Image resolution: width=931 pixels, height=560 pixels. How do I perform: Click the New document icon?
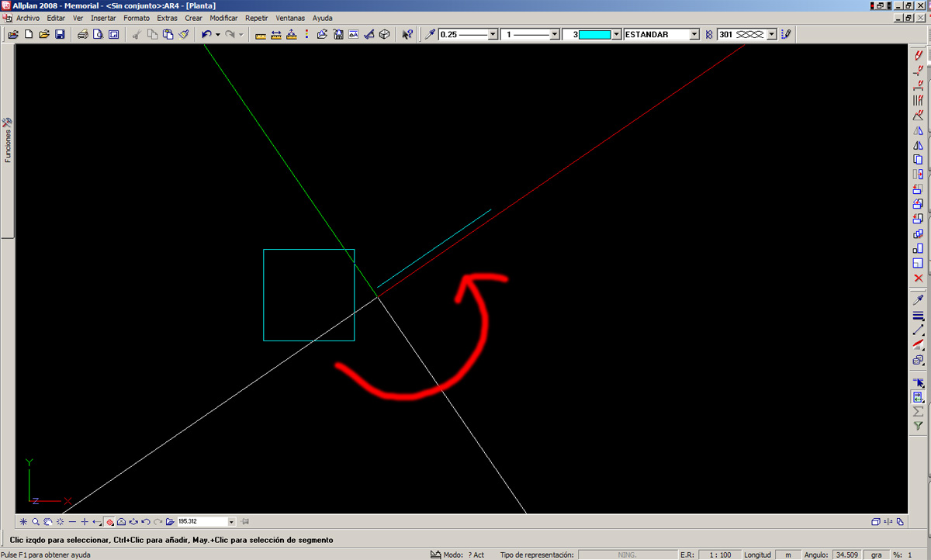point(29,35)
